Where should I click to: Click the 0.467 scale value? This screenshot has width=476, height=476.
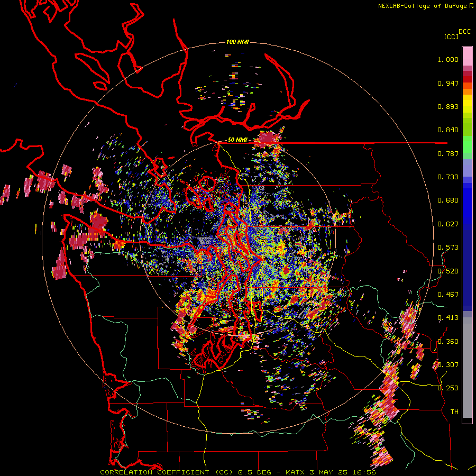pyautogui.click(x=448, y=295)
